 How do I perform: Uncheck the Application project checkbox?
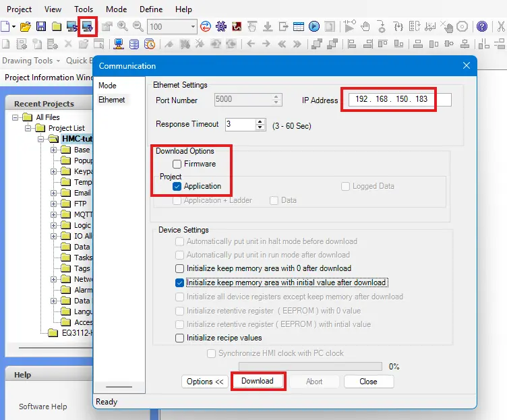(177, 186)
